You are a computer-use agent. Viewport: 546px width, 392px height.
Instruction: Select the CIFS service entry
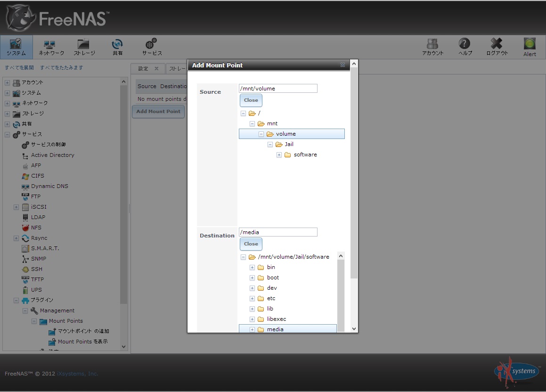click(38, 176)
